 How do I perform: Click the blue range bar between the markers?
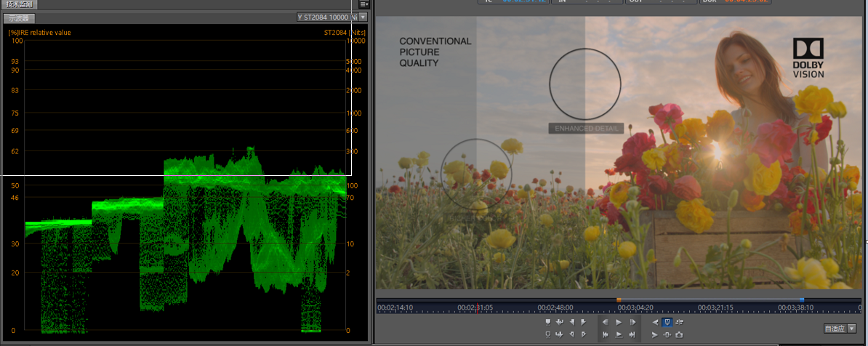pyautogui.click(x=710, y=300)
